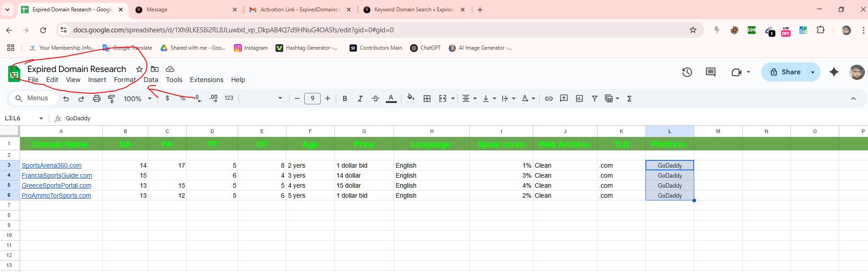Click the insert link icon

(549, 98)
